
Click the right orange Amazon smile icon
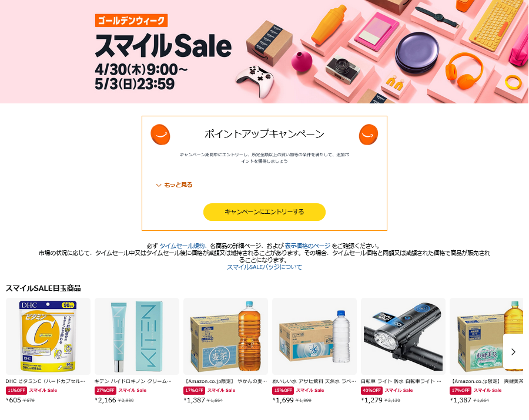point(369,135)
